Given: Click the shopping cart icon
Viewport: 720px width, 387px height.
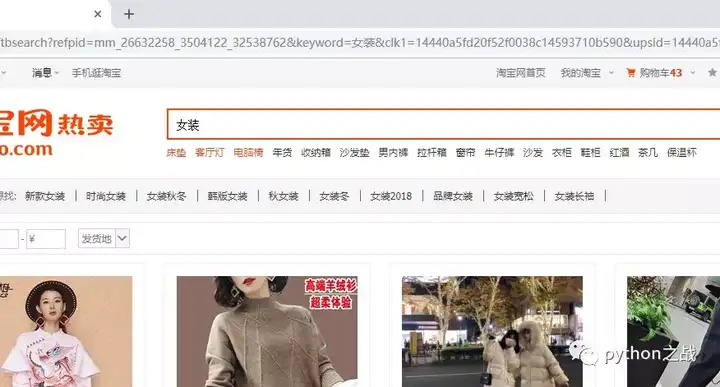Looking at the screenshot, I should coord(631,73).
